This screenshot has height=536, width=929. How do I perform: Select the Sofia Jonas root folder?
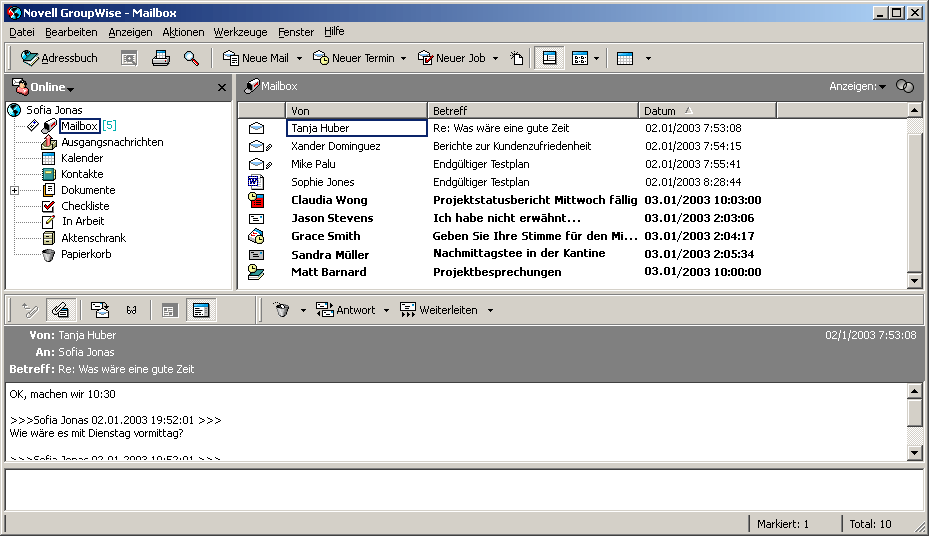coord(53,110)
